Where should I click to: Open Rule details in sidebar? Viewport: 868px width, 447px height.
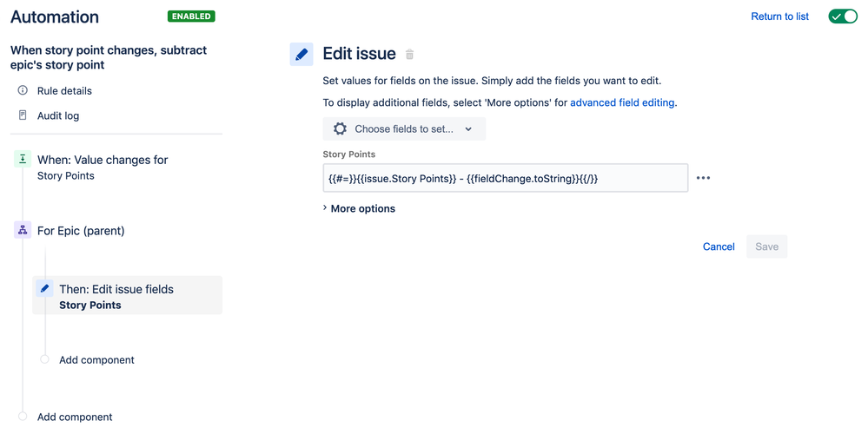(64, 90)
